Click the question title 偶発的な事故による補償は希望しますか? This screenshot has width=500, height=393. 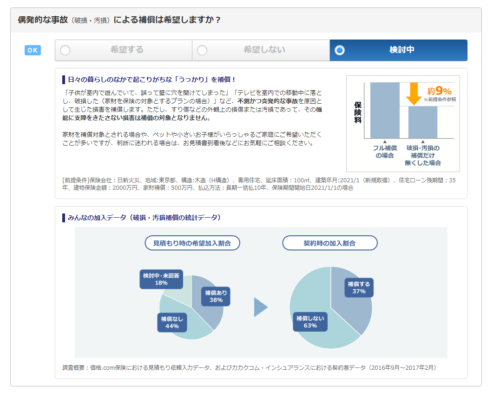(x=119, y=20)
